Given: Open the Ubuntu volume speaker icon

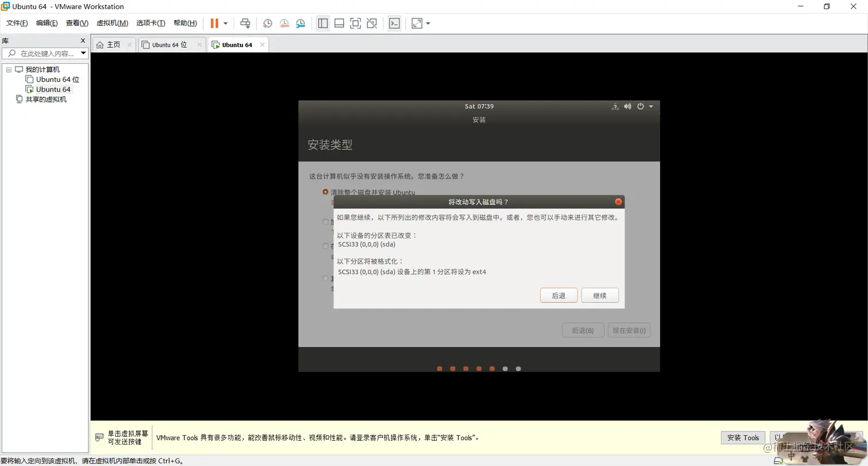Looking at the screenshot, I should click(x=627, y=106).
